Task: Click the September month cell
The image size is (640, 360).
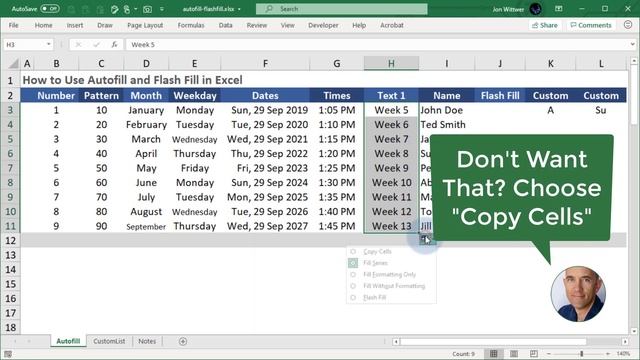Action: [146, 226]
